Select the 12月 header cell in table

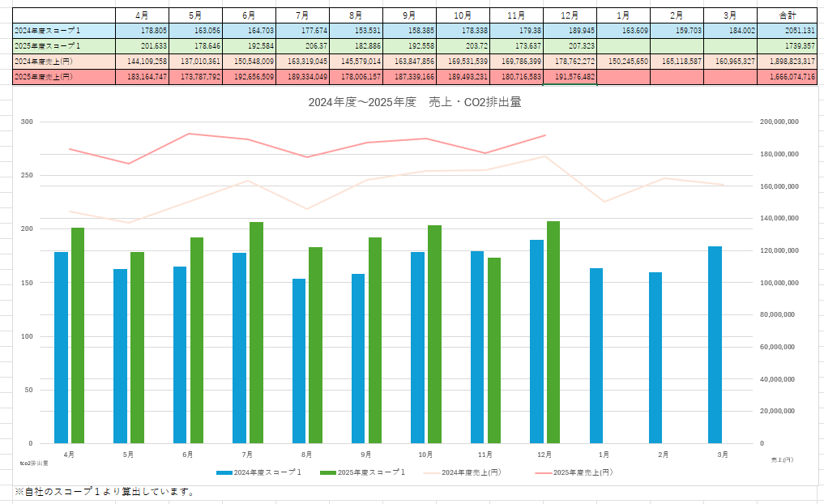[x=570, y=15]
